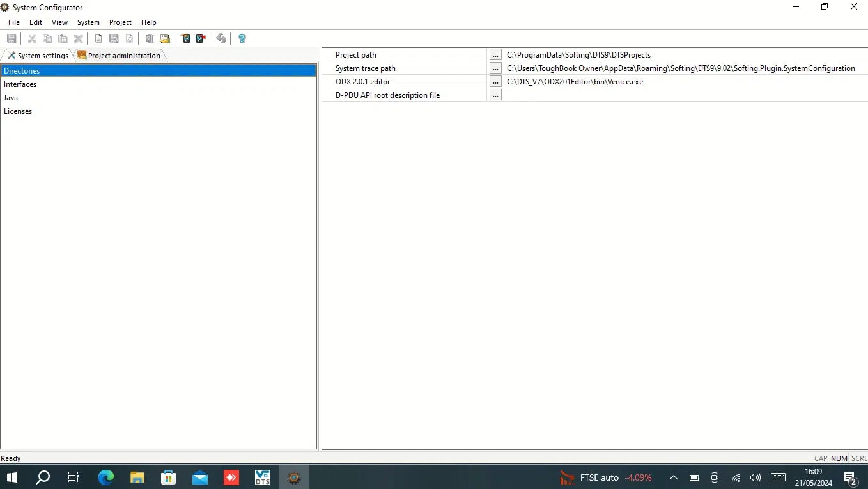The image size is (868, 489).
Task: Select Licenses in the settings list
Action: click(x=18, y=111)
